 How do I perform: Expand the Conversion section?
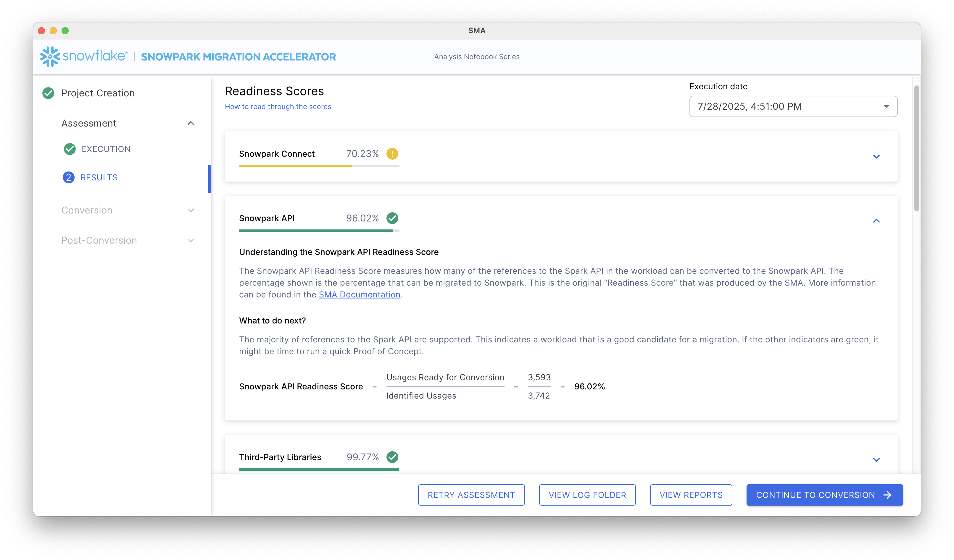191,210
